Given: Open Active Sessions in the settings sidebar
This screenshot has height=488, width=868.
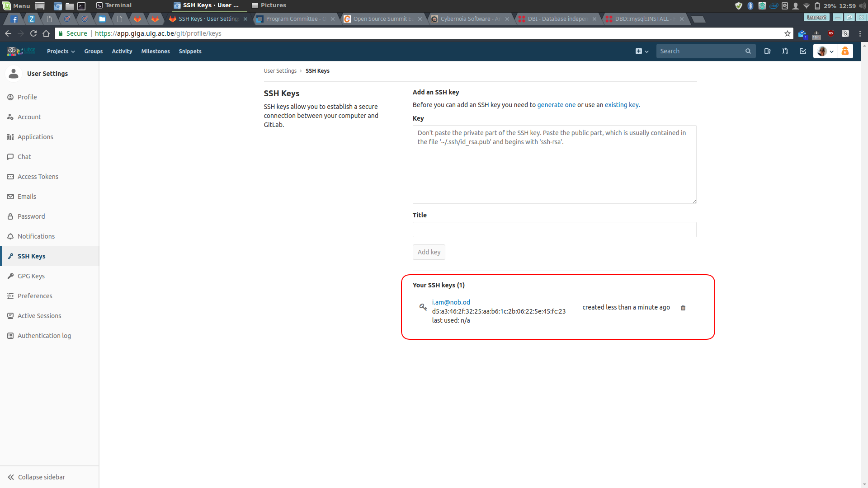Looking at the screenshot, I should pyautogui.click(x=49, y=316).
